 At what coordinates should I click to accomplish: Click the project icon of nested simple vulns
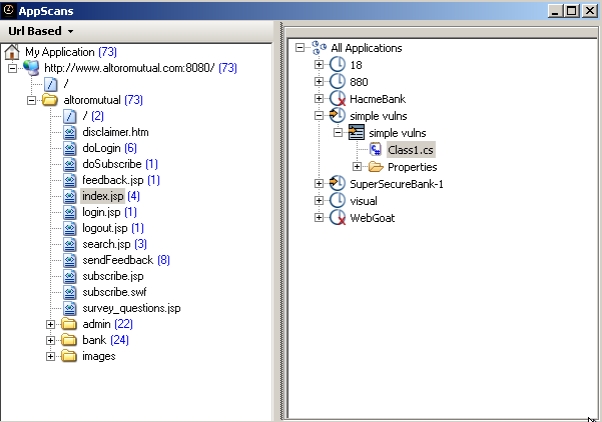[356, 132]
